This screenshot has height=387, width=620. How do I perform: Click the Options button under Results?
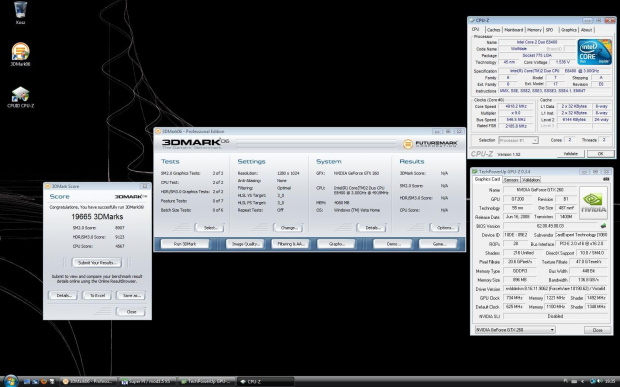point(445,228)
